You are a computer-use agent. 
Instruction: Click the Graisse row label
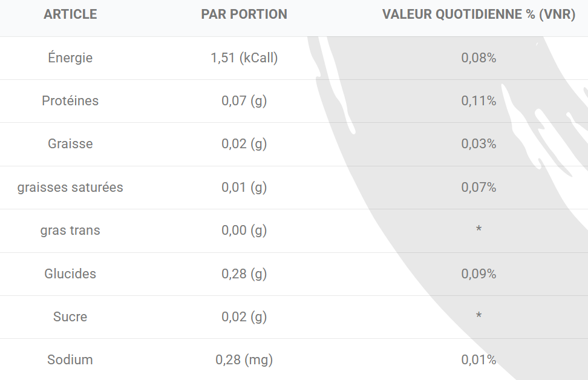[70, 144]
